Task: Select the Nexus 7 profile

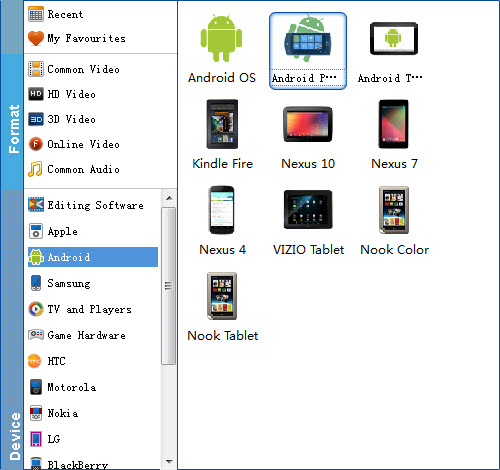Action: (394, 135)
